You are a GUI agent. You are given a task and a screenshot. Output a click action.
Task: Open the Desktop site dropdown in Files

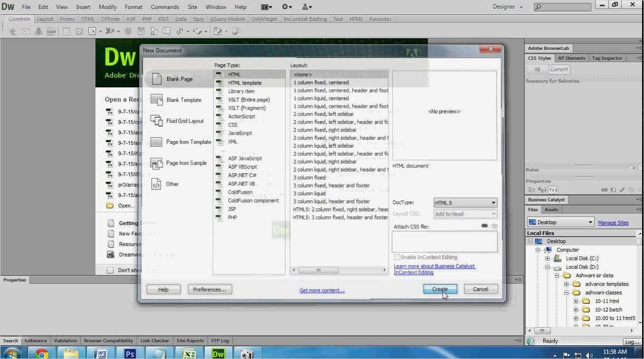point(561,222)
